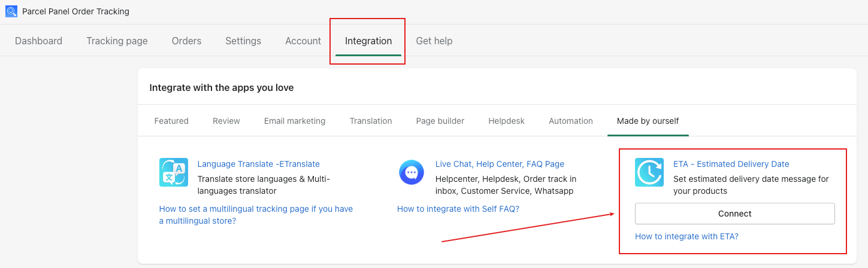Select the Email marketing category tab

[x=295, y=121]
